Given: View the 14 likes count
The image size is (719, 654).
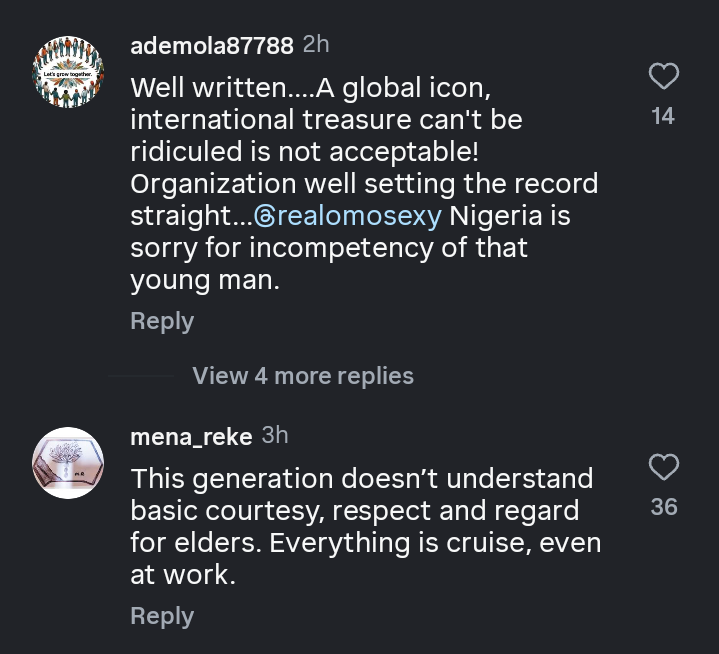Looking at the screenshot, I should [663, 116].
